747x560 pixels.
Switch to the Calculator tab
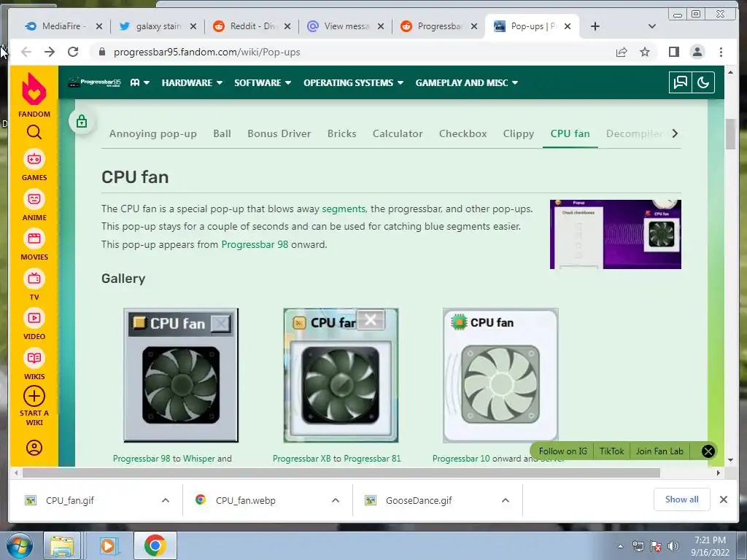click(x=398, y=134)
